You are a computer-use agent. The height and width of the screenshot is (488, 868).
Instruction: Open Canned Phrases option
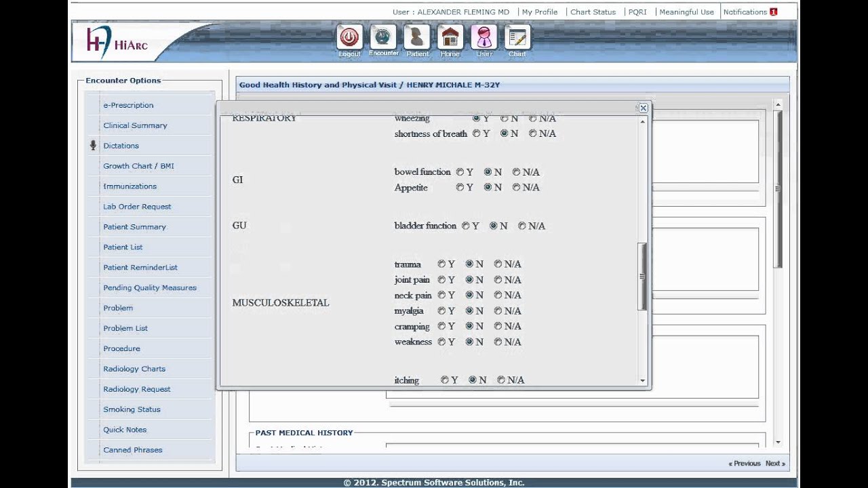[x=133, y=450]
